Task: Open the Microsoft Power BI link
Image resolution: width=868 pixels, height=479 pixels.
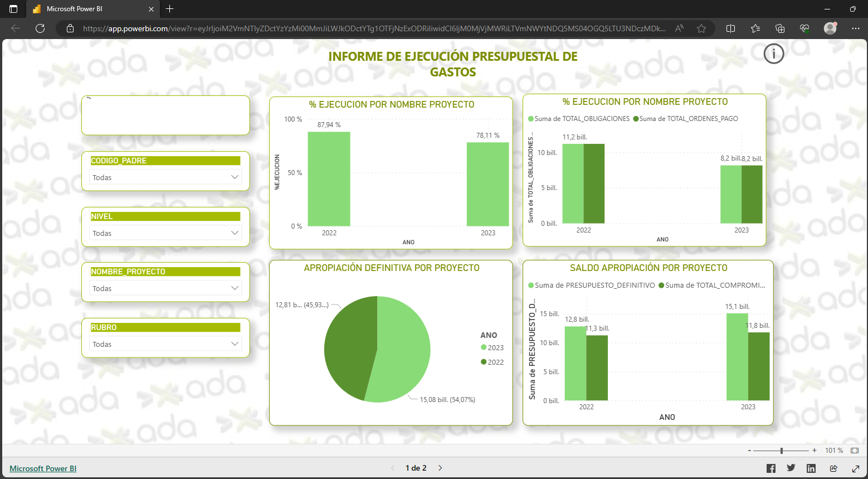Action: tap(43, 468)
